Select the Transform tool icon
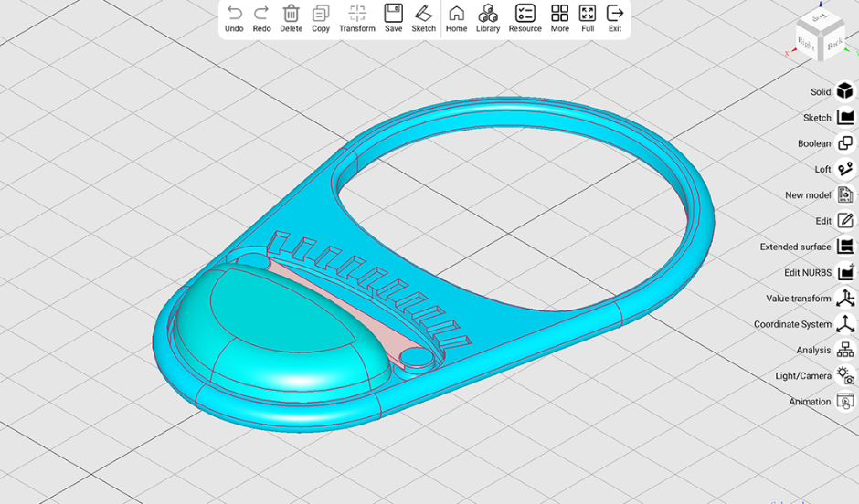Screen dimensions: 859x504 [357, 13]
